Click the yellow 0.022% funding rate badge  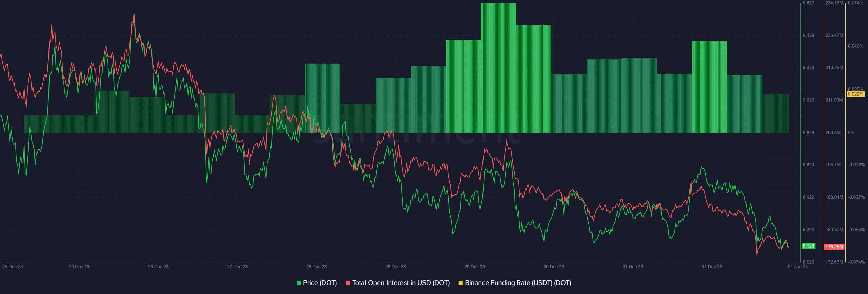[855, 94]
